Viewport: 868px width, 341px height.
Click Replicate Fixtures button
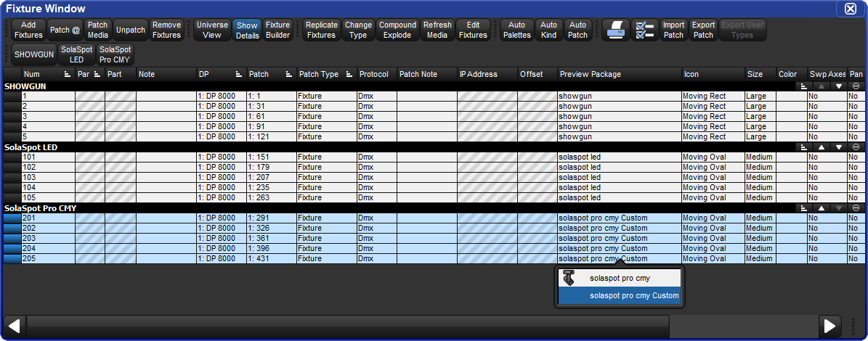tap(322, 30)
